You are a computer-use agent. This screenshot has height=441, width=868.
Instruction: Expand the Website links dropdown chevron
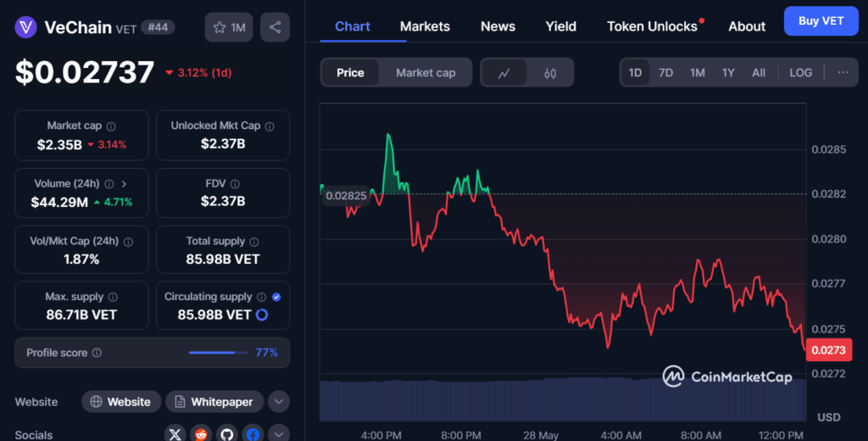279,402
